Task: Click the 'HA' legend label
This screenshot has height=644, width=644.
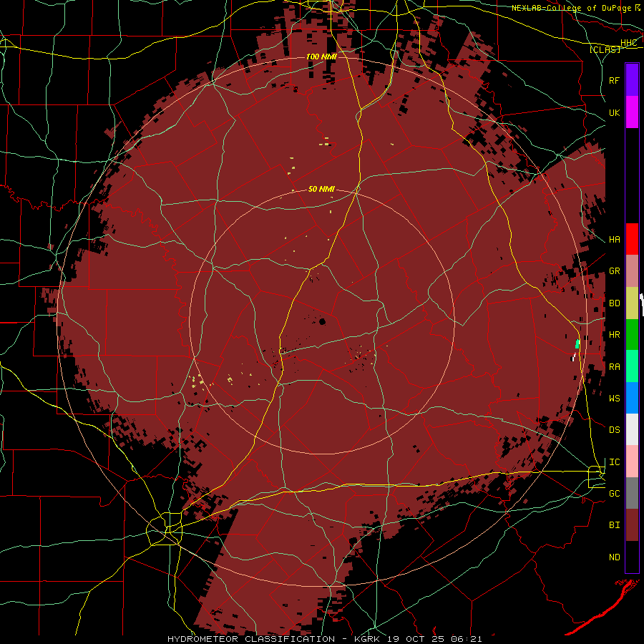Action: click(x=614, y=239)
